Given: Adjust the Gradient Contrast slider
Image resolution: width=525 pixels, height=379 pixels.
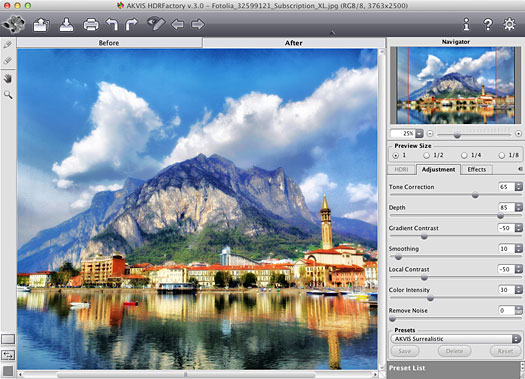Looking at the screenshot, I should (x=424, y=236).
